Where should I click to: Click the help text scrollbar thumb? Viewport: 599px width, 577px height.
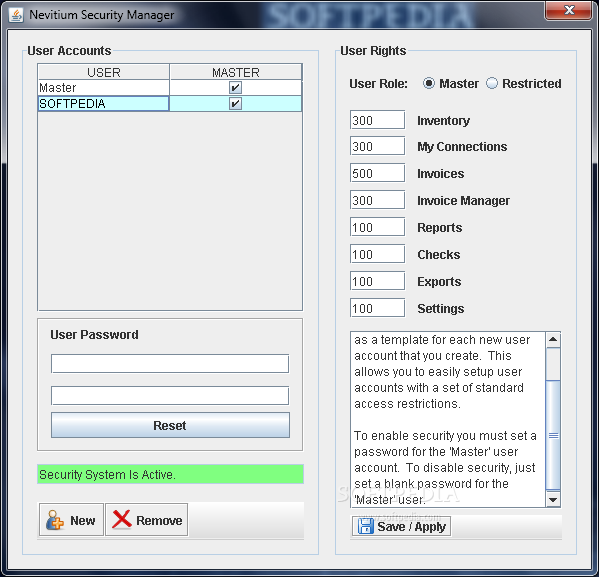[x=553, y=435]
